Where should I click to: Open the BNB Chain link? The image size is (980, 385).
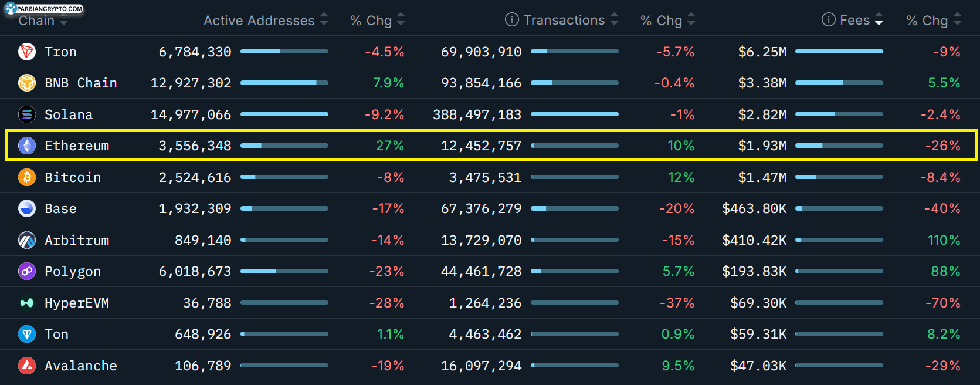[81, 83]
